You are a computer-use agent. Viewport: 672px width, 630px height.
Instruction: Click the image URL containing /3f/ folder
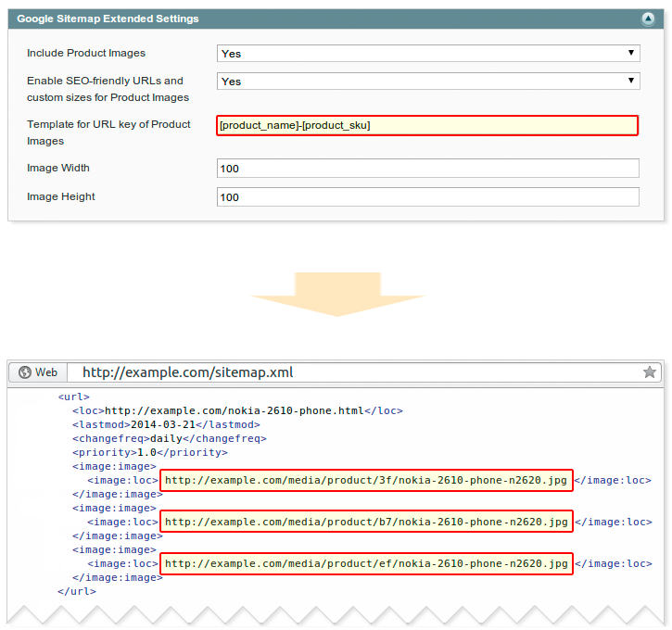tap(366, 480)
